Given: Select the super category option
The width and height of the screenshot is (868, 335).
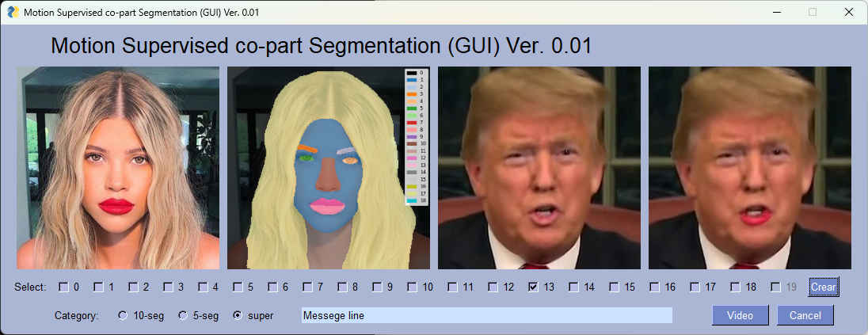Looking at the screenshot, I should [237, 316].
